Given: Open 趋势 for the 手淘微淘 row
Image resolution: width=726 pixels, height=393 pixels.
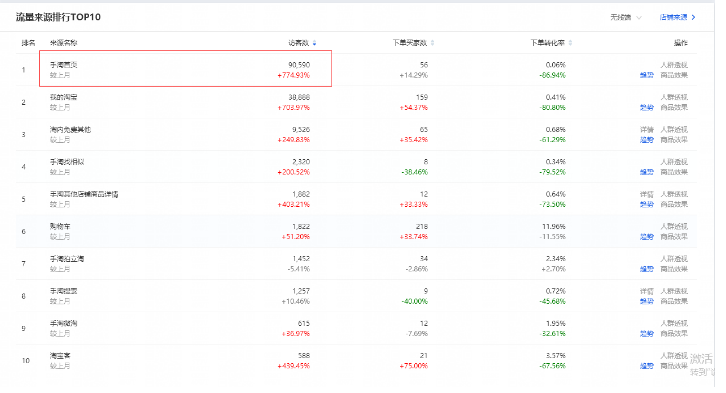Looking at the screenshot, I should [646, 333].
